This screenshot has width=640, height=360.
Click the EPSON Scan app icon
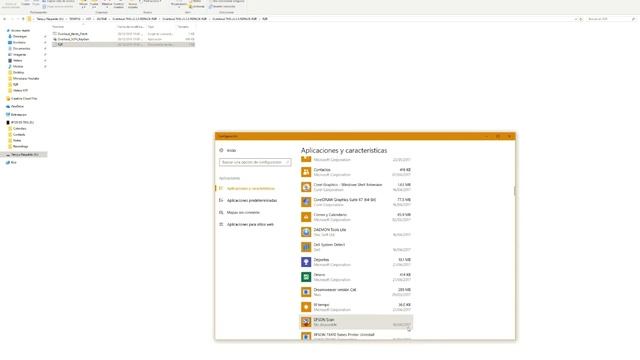[x=306, y=322]
